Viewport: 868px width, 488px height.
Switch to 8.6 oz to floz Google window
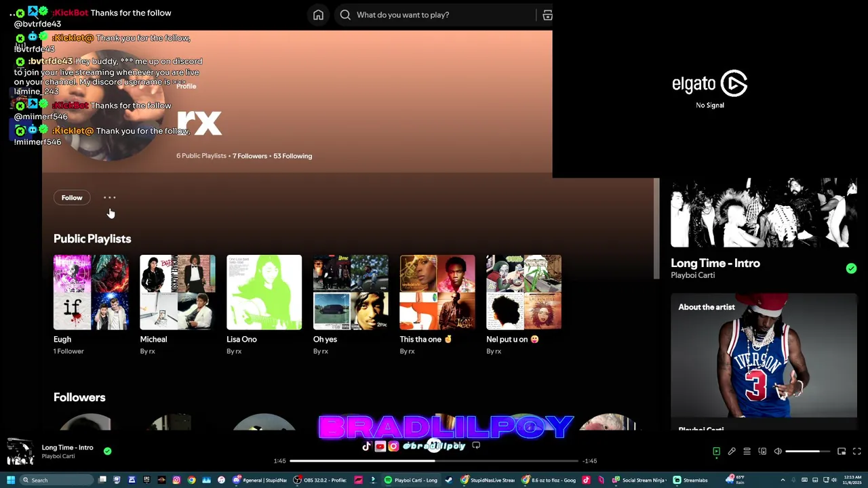point(549,480)
